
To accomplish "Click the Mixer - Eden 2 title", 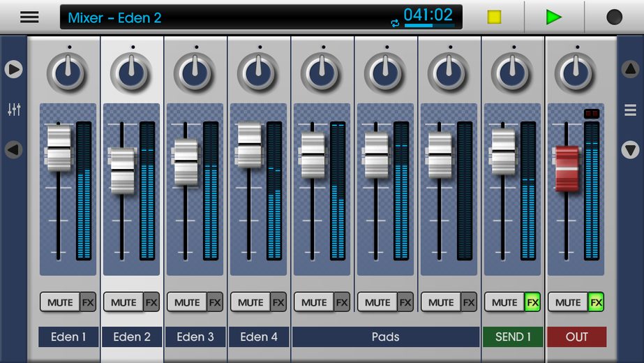I will 114,17.
